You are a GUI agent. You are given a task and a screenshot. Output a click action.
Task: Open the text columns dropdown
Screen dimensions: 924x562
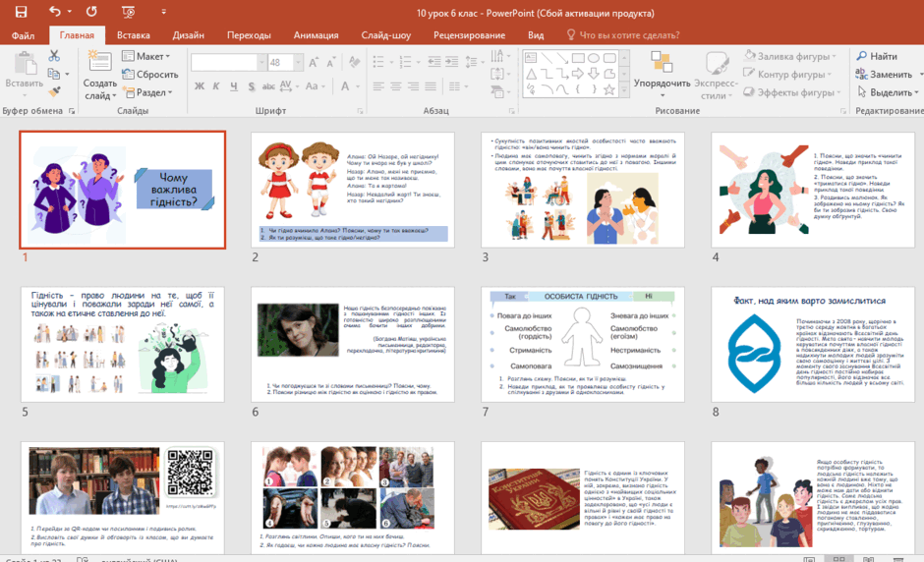[457, 86]
